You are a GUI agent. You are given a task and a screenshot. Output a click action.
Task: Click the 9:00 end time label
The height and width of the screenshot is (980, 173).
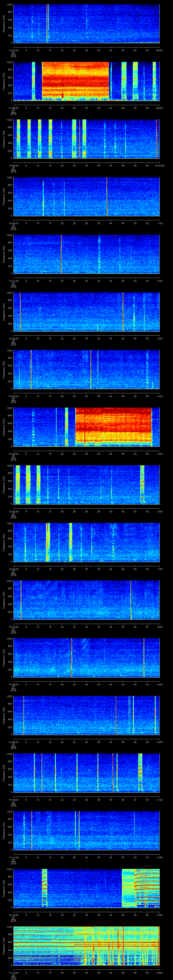(160, 684)
